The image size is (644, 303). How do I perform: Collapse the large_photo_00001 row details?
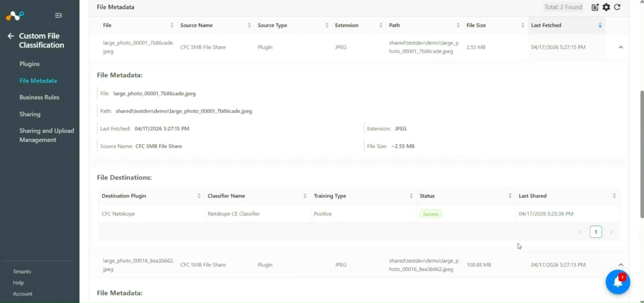point(621,47)
